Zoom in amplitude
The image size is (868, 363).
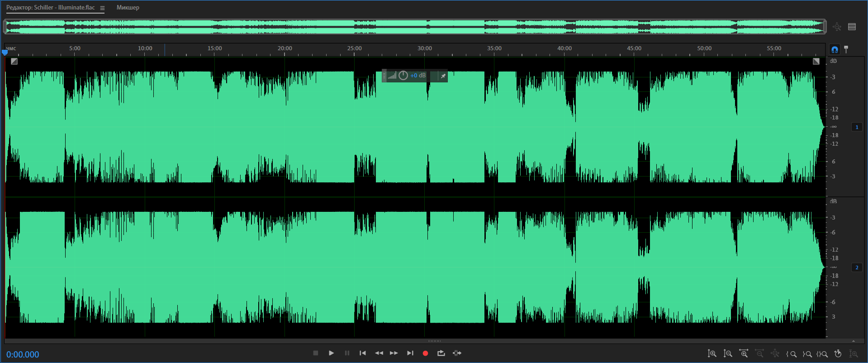(712, 353)
